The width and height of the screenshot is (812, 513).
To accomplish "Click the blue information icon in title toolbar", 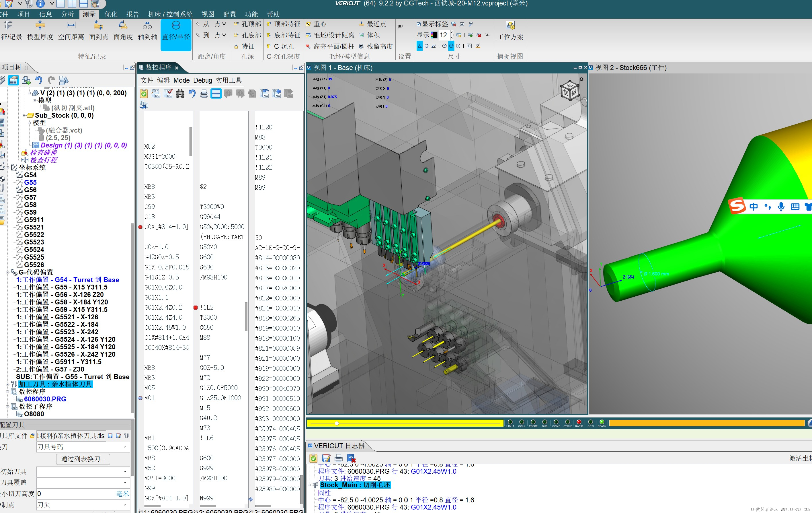I will [40, 4].
